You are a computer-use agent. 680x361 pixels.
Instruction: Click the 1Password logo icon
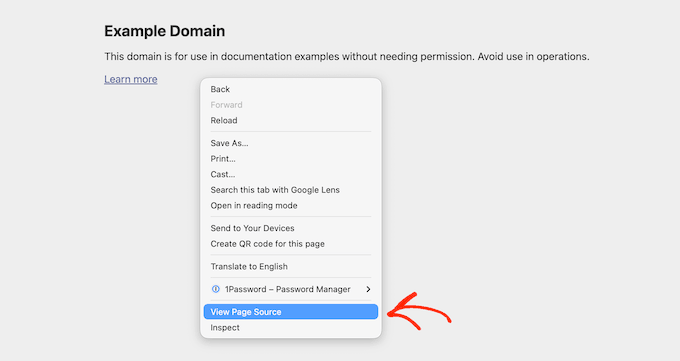tap(216, 289)
